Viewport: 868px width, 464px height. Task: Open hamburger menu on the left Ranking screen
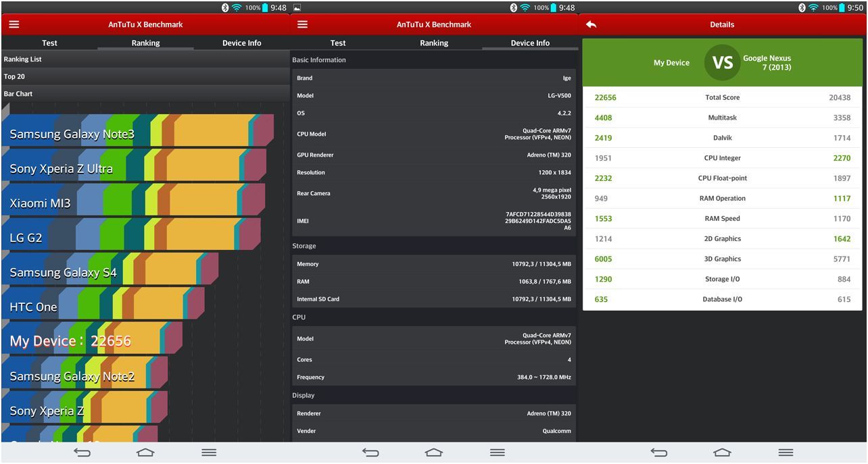[14, 24]
